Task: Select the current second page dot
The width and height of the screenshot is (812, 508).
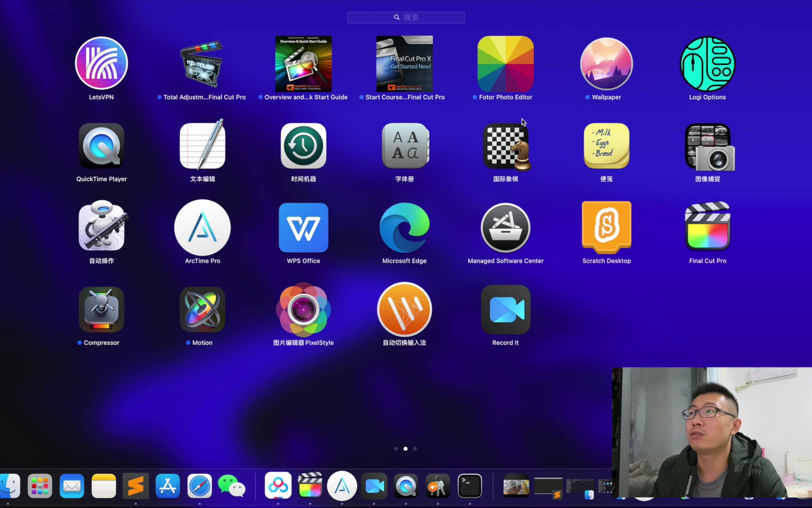Action: [x=406, y=449]
